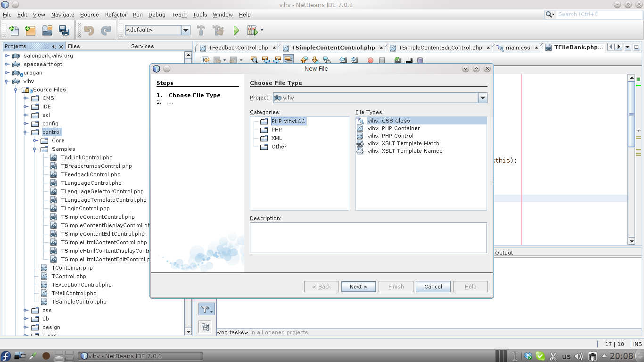Start macro recording with the red record icon
Screen dimensions: 644x362
pyautogui.click(x=370, y=60)
